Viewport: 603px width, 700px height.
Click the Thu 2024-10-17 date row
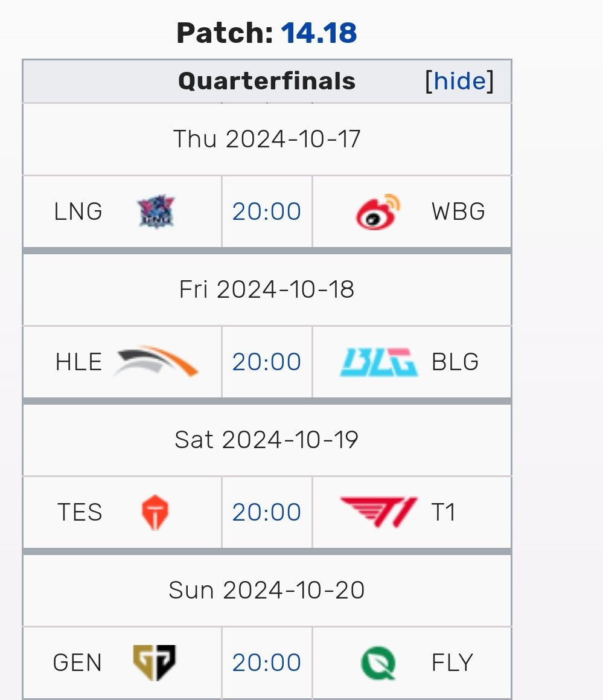tap(267, 139)
